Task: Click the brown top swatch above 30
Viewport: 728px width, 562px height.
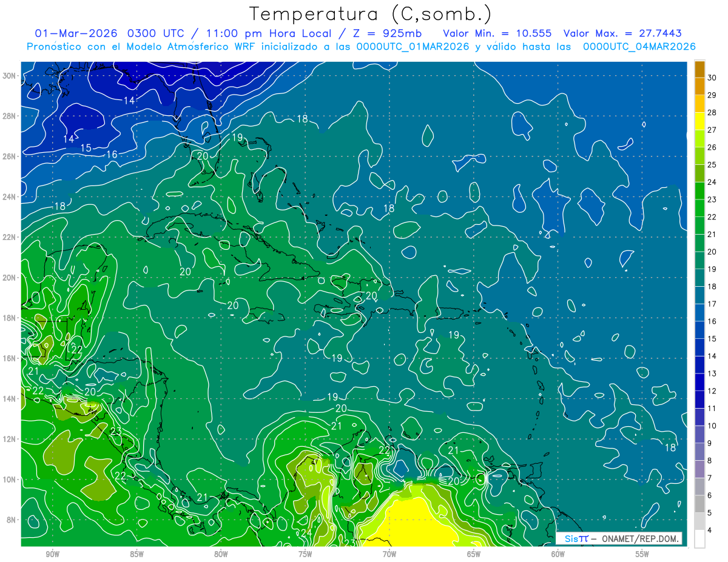Action: click(x=699, y=69)
